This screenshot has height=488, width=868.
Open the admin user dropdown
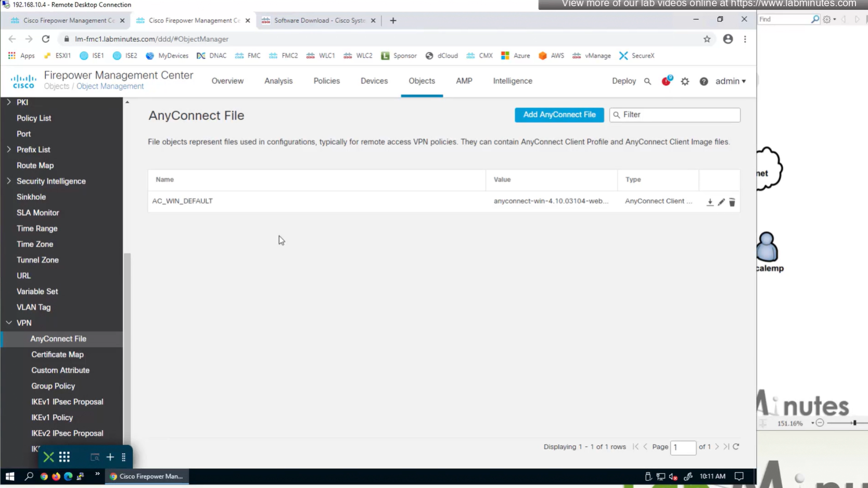pyautogui.click(x=730, y=81)
